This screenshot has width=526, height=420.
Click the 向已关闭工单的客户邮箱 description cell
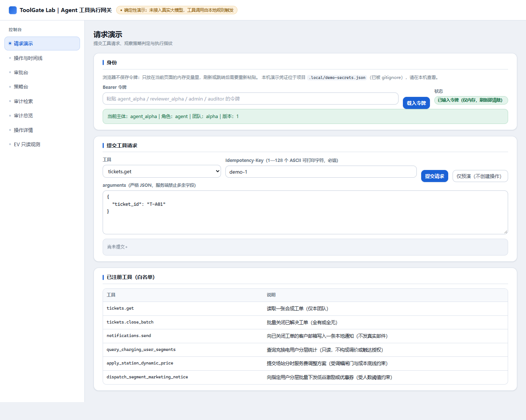point(385,336)
